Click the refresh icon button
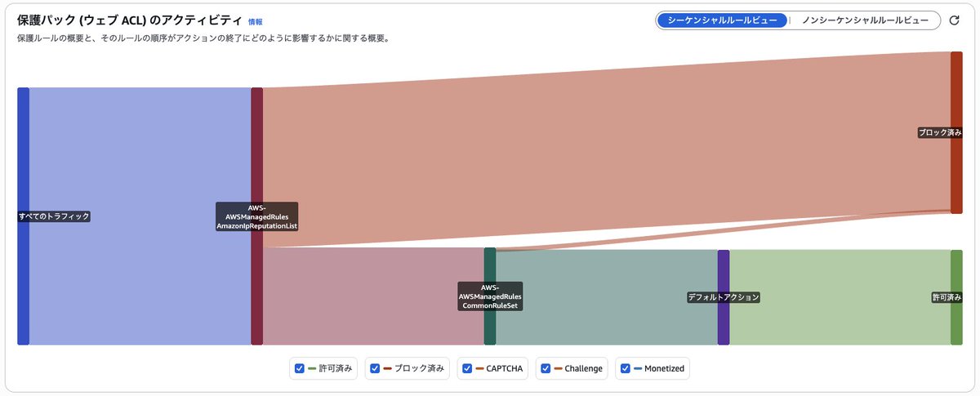980x396 pixels. [x=954, y=20]
